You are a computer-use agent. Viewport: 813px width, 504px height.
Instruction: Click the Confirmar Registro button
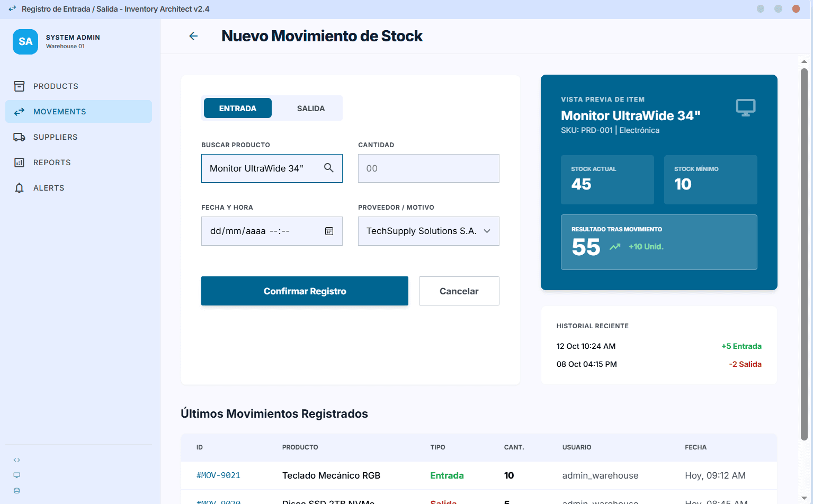click(305, 291)
